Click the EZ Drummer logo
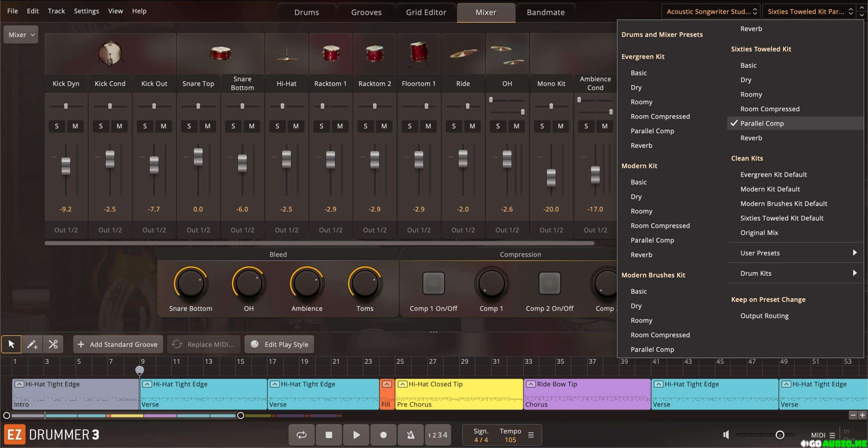 click(x=15, y=435)
